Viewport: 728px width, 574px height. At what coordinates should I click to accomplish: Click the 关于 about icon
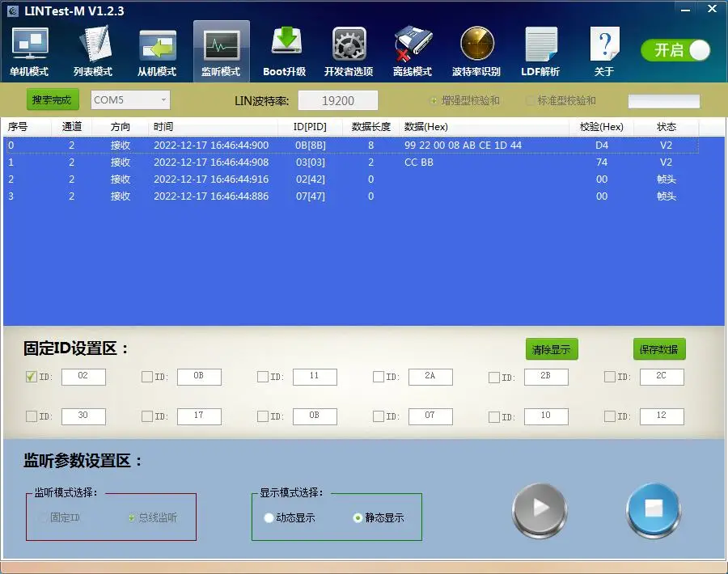[603, 51]
